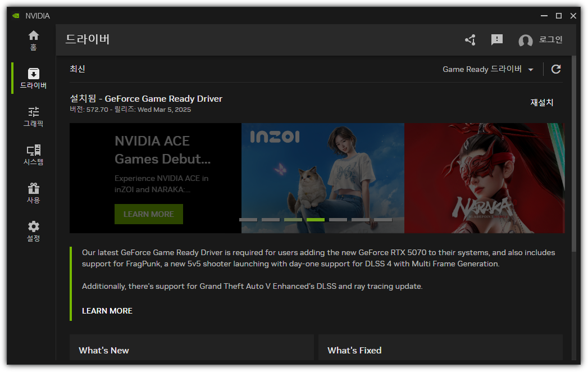This screenshot has height=372, width=588.
Task: Open the Redeem (사용) gift icon
Action: [x=33, y=193]
